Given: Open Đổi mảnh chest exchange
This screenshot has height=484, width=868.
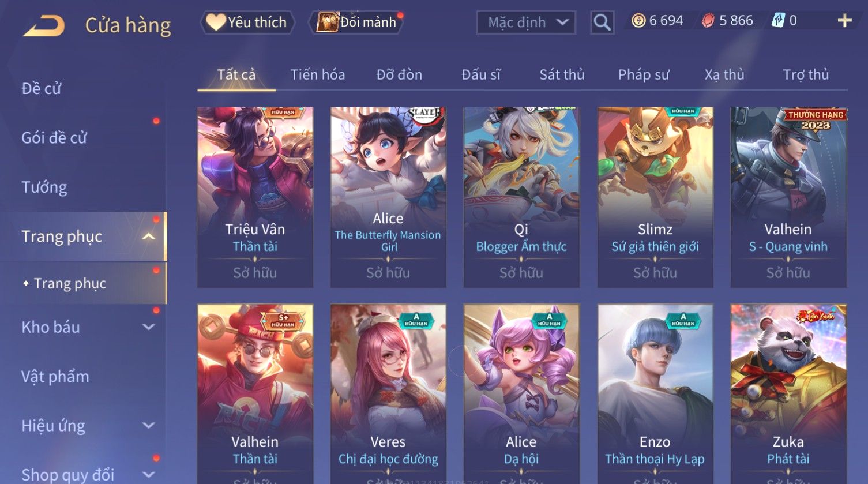Looking at the screenshot, I should click(357, 22).
